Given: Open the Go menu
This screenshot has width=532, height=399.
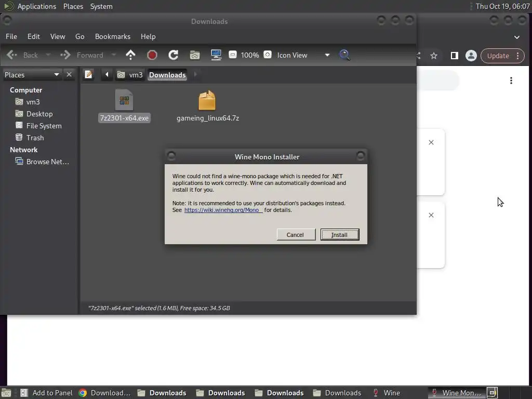Looking at the screenshot, I should click(79, 36).
